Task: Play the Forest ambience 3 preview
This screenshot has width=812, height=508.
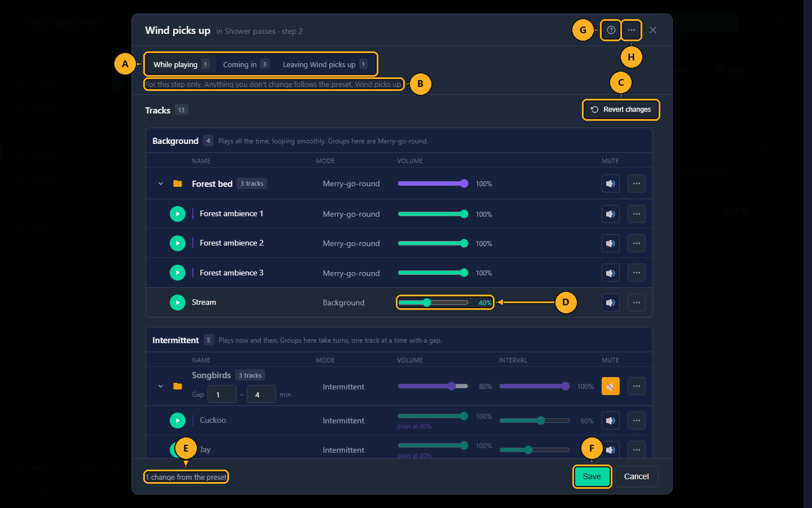Action: (x=178, y=273)
